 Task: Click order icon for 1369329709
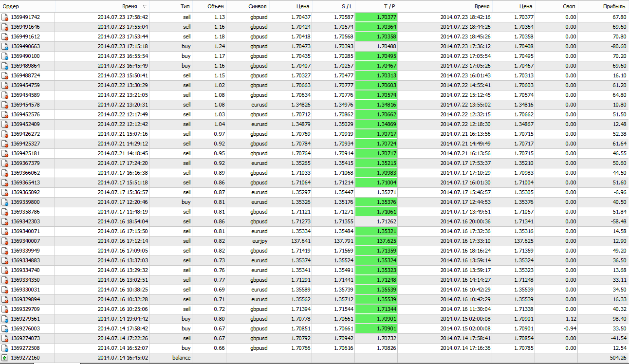tap(5, 309)
